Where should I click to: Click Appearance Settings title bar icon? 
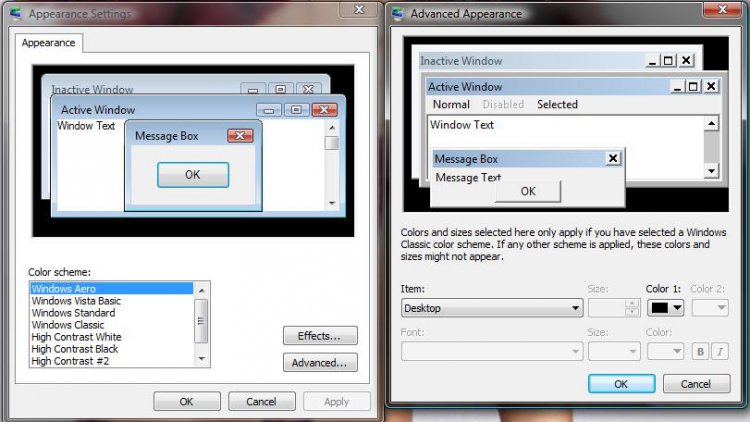click(x=16, y=13)
